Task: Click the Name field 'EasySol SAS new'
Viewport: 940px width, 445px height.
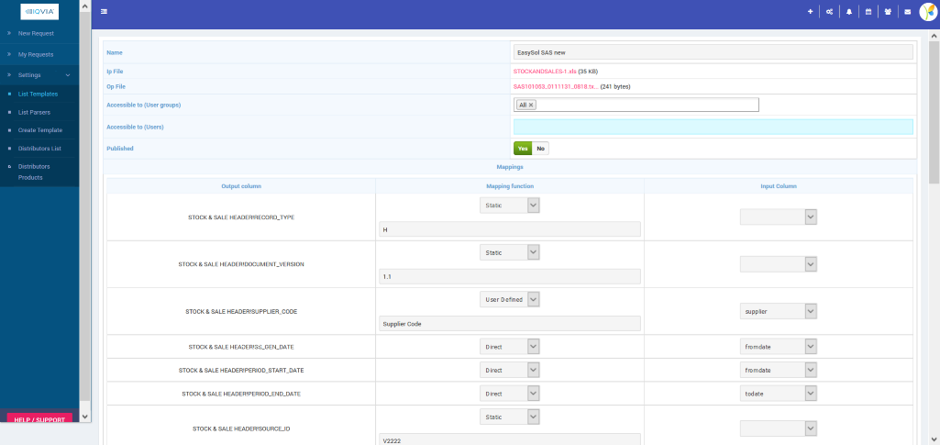Action: [713, 52]
